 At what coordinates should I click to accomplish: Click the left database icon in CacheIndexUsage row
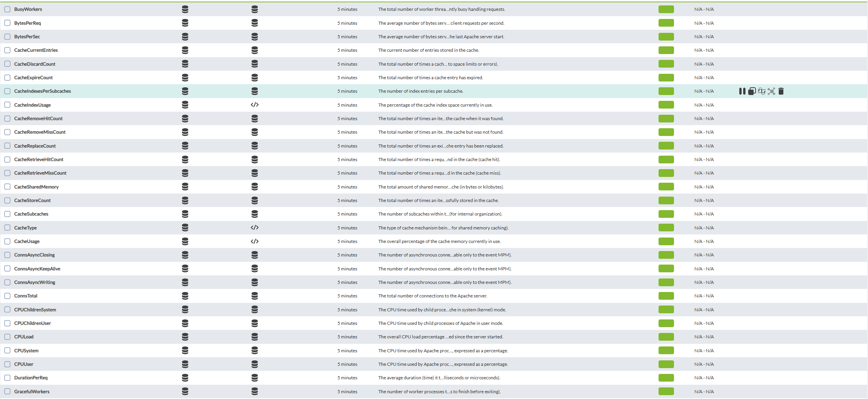185,105
